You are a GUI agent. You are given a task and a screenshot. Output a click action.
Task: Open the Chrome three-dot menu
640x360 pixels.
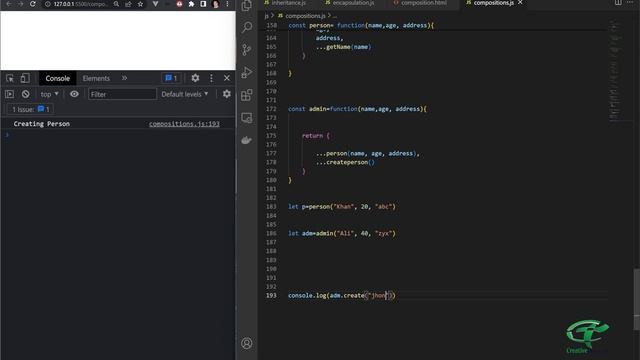click(227, 4)
